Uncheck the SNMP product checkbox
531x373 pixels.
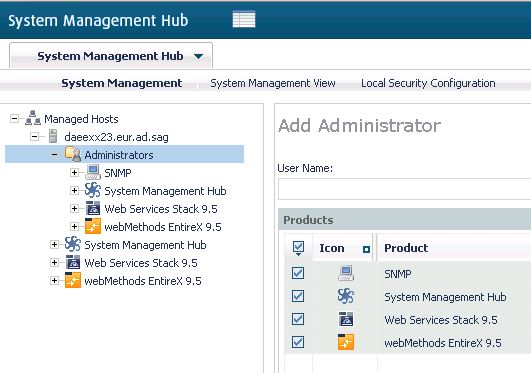point(298,273)
